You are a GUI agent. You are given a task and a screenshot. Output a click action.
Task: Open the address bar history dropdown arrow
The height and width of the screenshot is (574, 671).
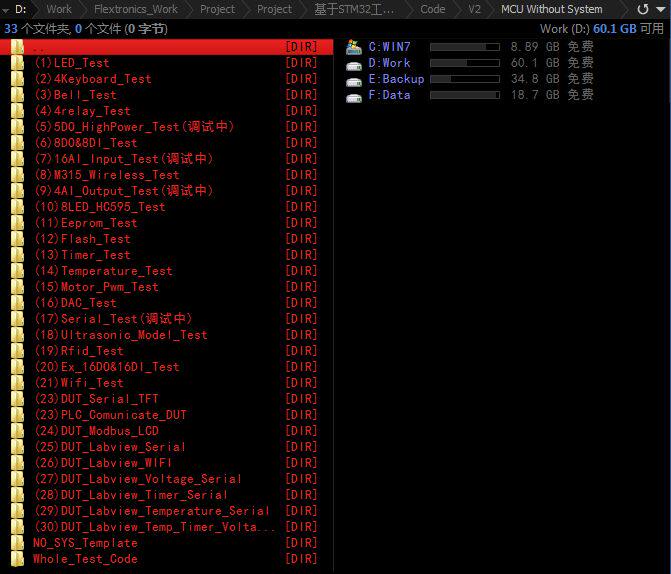click(661, 9)
